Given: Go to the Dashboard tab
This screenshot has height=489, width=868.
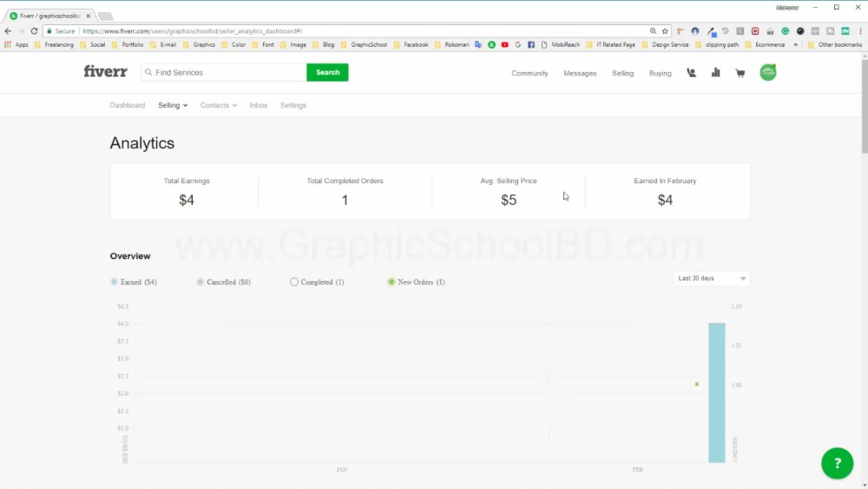Looking at the screenshot, I should click(x=128, y=105).
